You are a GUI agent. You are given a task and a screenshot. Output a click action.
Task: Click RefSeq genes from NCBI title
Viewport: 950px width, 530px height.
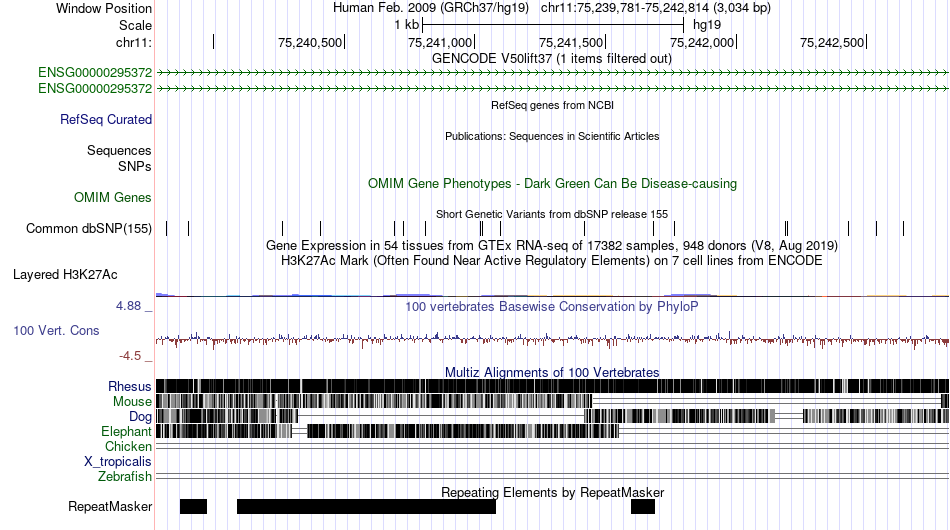coord(553,105)
